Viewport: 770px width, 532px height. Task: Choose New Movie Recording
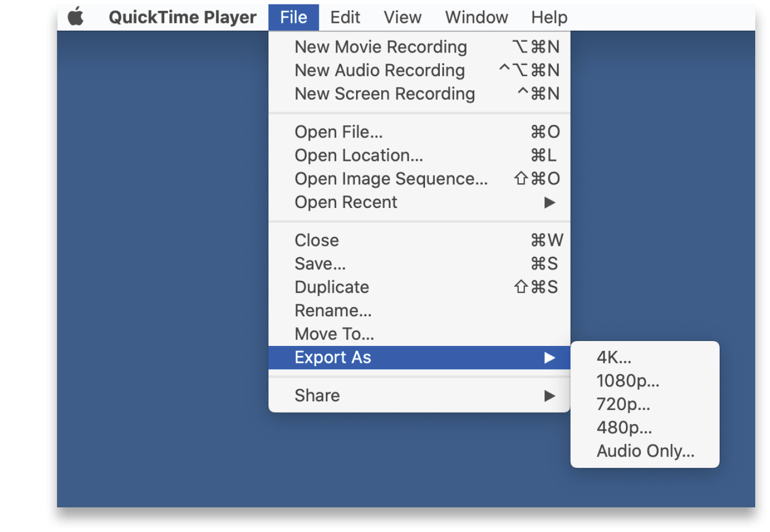[420, 47]
